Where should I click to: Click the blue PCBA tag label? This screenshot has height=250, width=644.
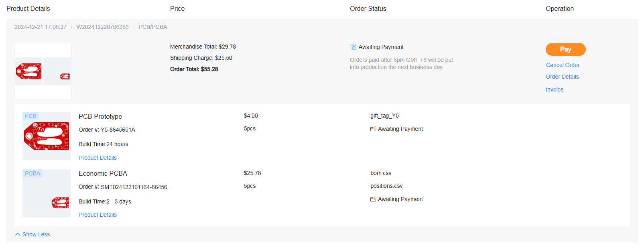33,173
